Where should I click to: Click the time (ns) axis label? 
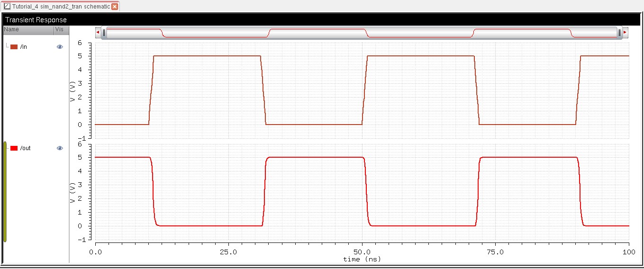pos(362,259)
